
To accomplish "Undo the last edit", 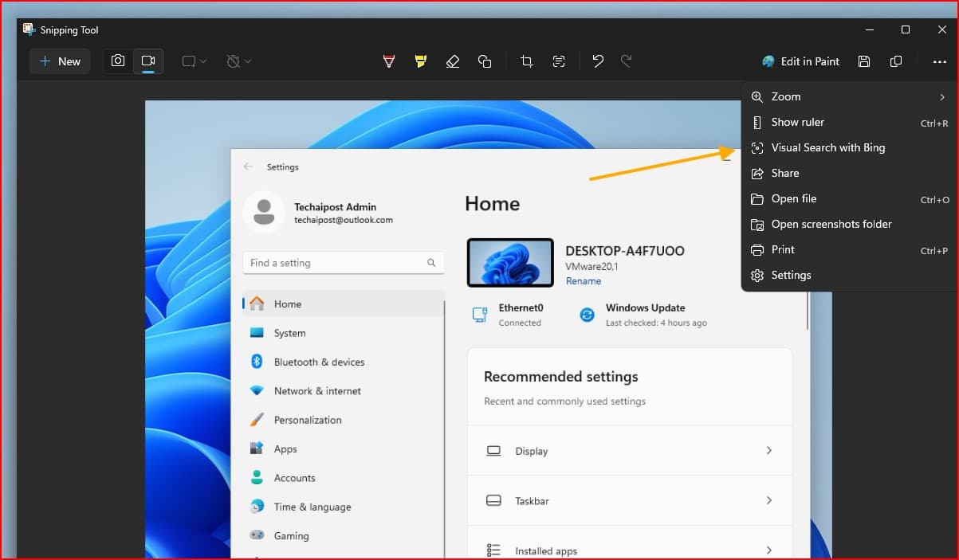I will (x=598, y=61).
